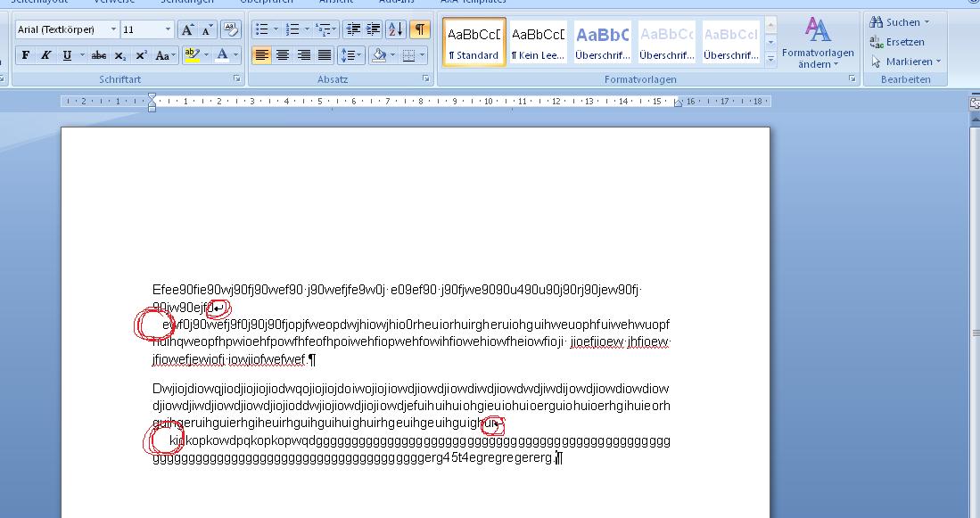Expand the bullet library arrow
The height and width of the screenshot is (518, 980).
(x=276, y=29)
